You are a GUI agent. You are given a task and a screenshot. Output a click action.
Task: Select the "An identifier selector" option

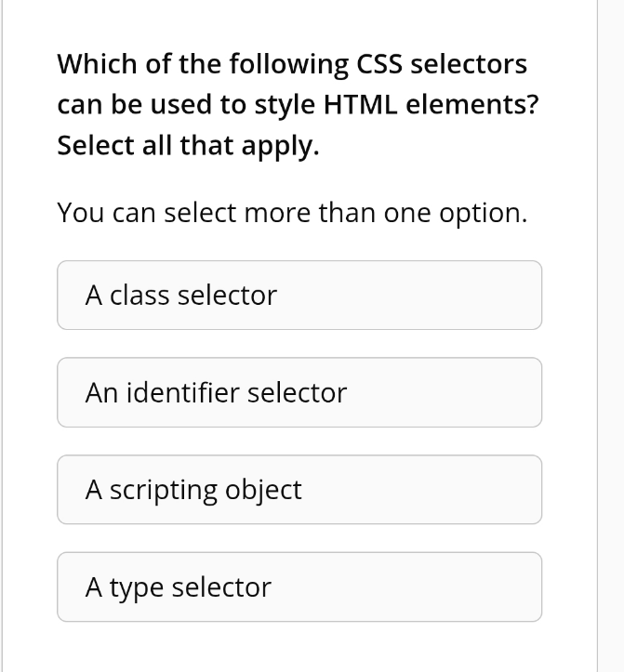[299, 392]
